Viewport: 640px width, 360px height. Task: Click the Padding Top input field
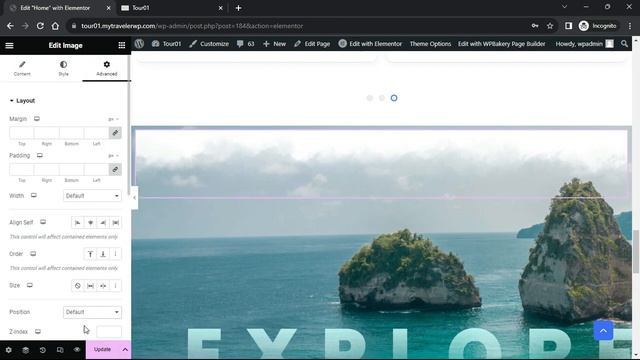22,169
